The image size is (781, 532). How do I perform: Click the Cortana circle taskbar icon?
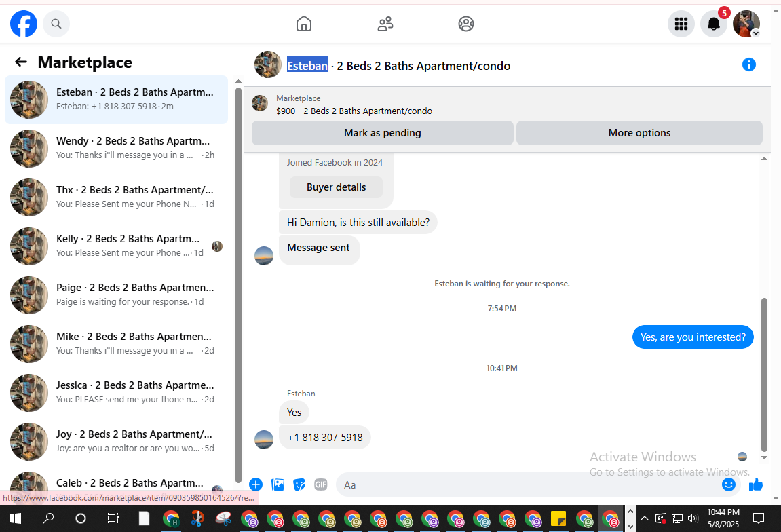point(80,519)
